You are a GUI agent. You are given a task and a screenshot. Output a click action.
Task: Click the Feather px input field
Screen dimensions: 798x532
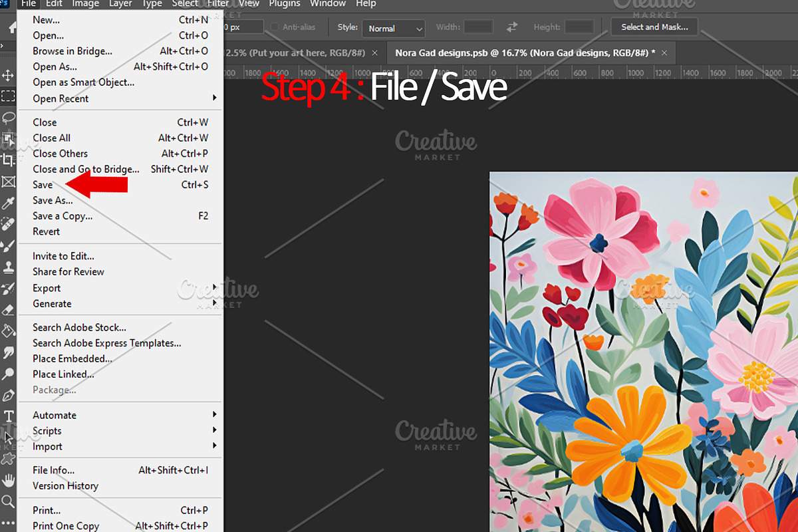243,27
